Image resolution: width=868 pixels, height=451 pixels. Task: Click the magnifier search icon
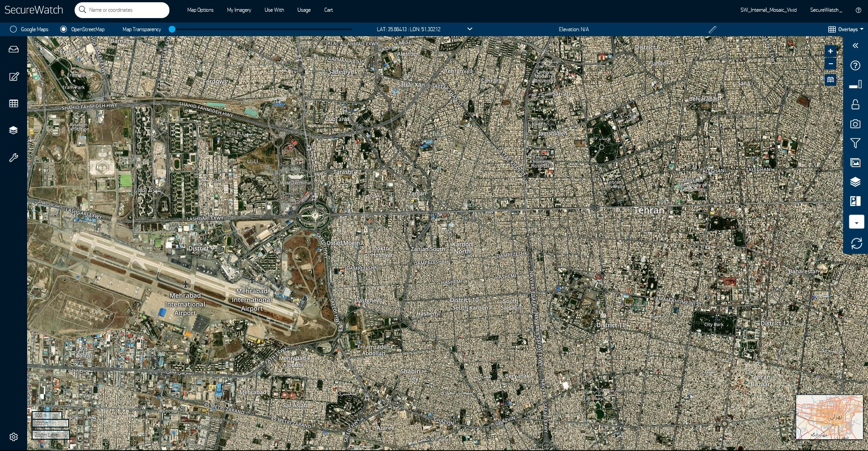82,9
